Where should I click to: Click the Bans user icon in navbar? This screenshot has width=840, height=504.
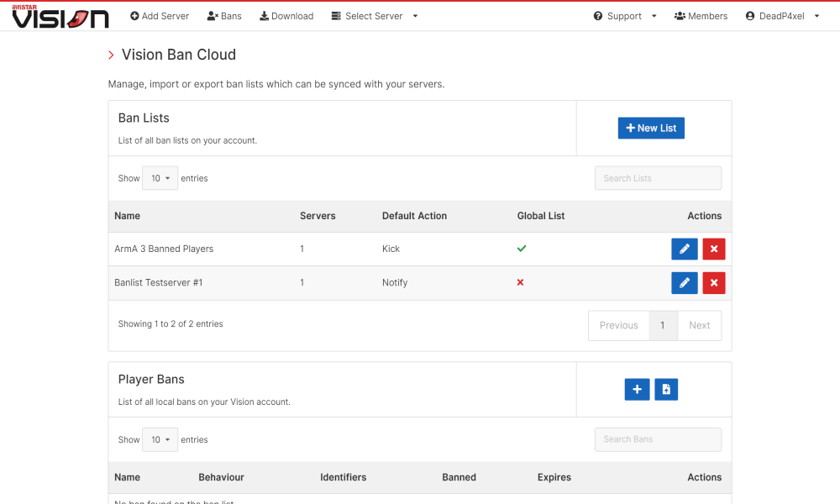coord(213,16)
